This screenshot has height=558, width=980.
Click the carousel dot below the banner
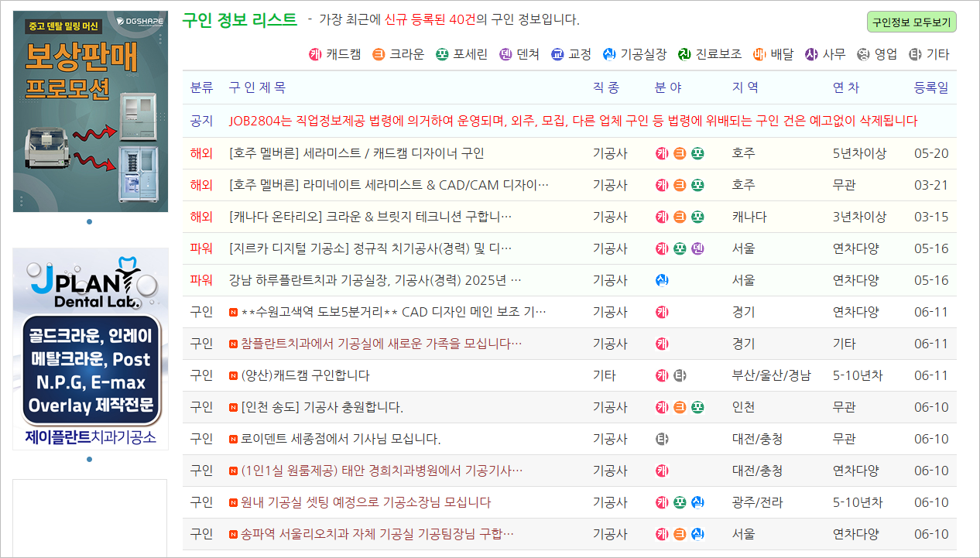tap(91, 221)
